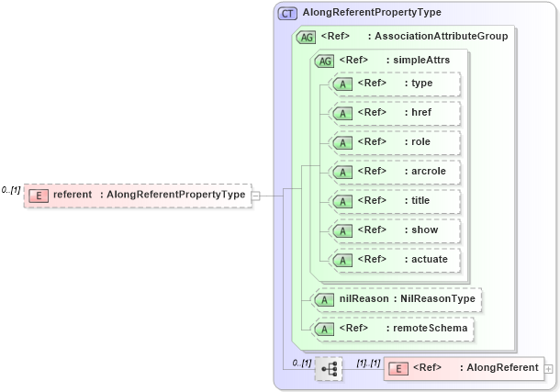
Task: Select the 'nilReason : NilReasonType' text
Action: click(x=407, y=298)
